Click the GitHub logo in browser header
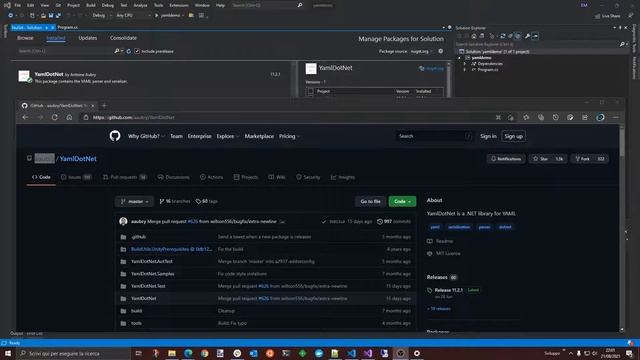The height and width of the screenshot is (360, 640). (115, 136)
